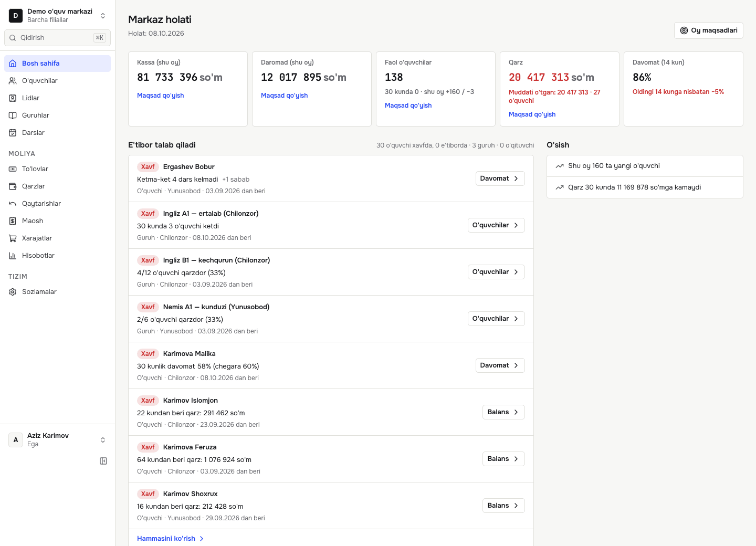Image resolution: width=756 pixels, height=546 pixels.
Task: Click the Qarzlar wallet icon
Action: (x=13, y=186)
